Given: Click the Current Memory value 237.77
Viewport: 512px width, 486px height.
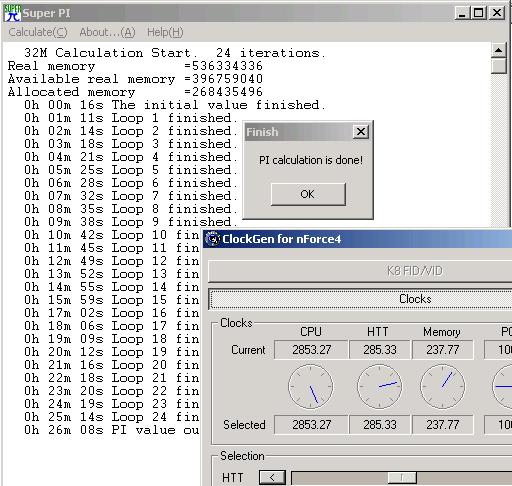Looking at the screenshot, I should tap(443, 350).
